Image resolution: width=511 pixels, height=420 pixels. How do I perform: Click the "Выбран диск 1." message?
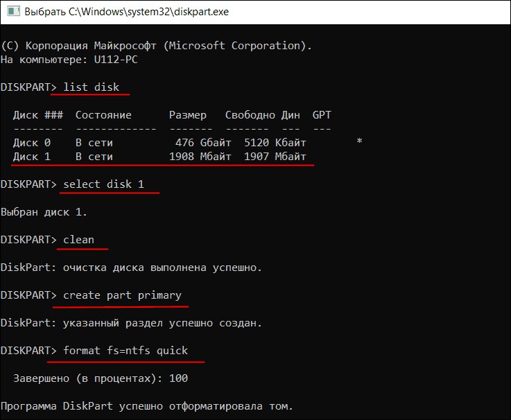[44, 211]
